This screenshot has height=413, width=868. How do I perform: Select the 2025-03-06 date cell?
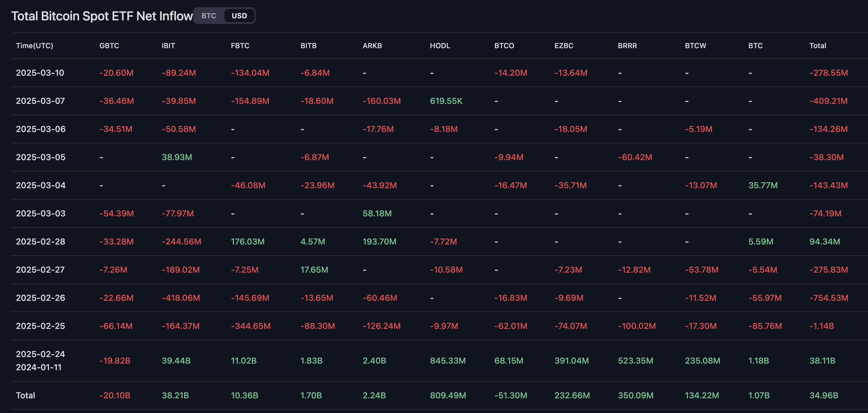(41, 129)
